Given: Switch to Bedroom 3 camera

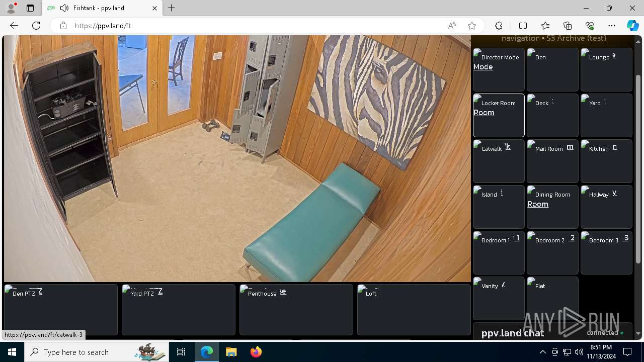Looking at the screenshot, I should click(x=606, y=252).
